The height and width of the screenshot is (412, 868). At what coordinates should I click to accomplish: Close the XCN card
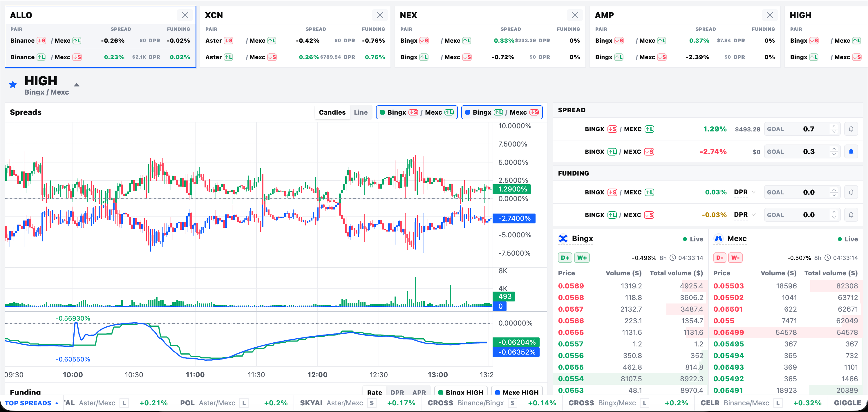point(380,15)
